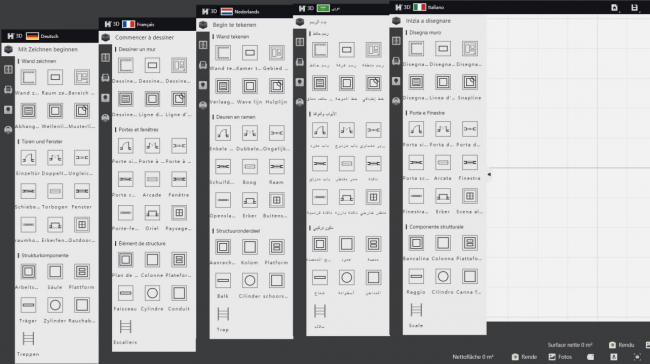Select the Treppen stairs icon

(28, 338)
